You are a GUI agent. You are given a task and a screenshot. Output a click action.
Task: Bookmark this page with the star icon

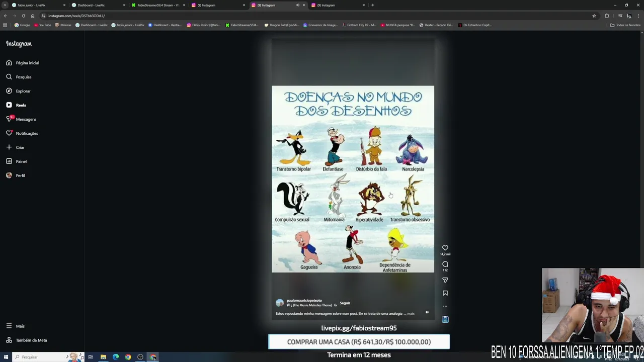point(594,16)
